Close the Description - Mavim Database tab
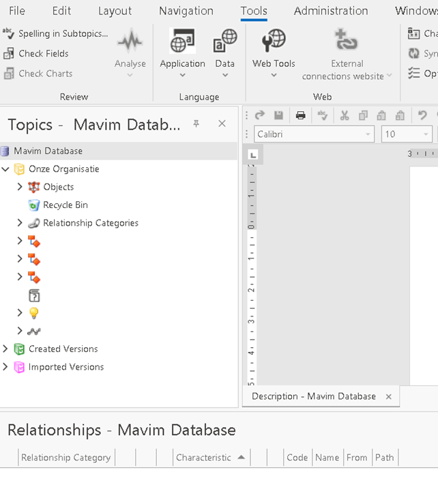 pyautogui.click(x=389, y=397)
